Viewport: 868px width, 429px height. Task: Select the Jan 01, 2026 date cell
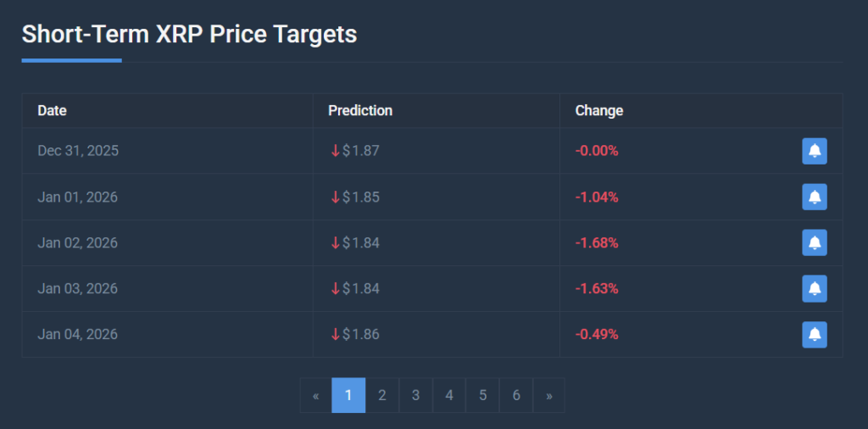tap(77, 197)
